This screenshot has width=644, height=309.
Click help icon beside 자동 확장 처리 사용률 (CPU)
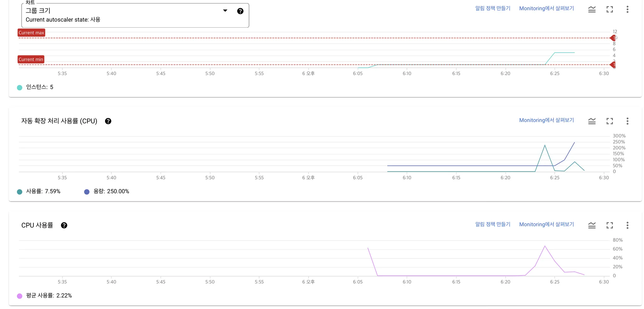tap(108, 121)
